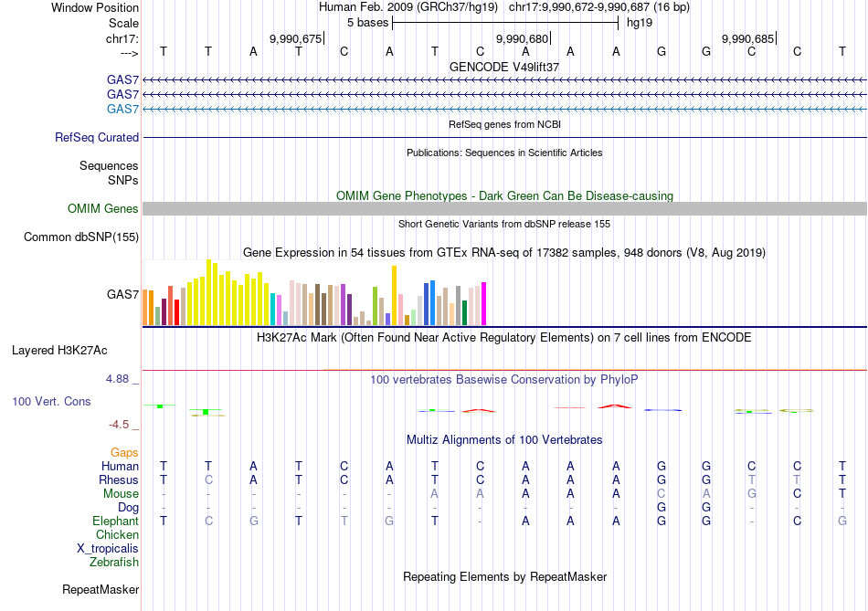Open 100 vertebrates Basewise Conservation by PhyloP title
This screenshot has width=868, height=611.
point(504,380)
